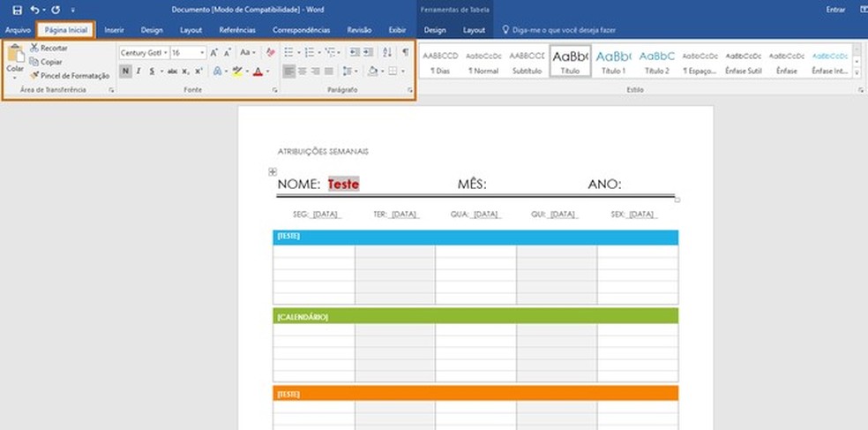The image size is (868, 430).
Task: Align text to the right
Action: pyautogui.click(x=316, y=72)
